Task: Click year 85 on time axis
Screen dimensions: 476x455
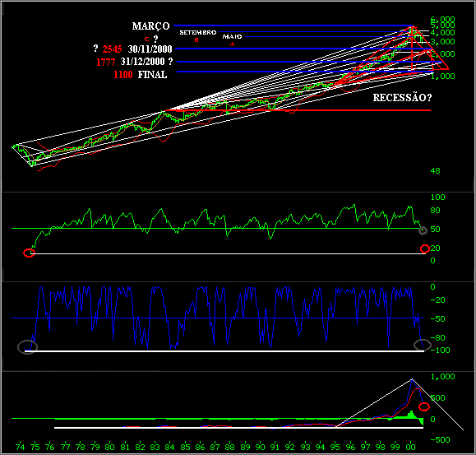Action: (185, 447)
